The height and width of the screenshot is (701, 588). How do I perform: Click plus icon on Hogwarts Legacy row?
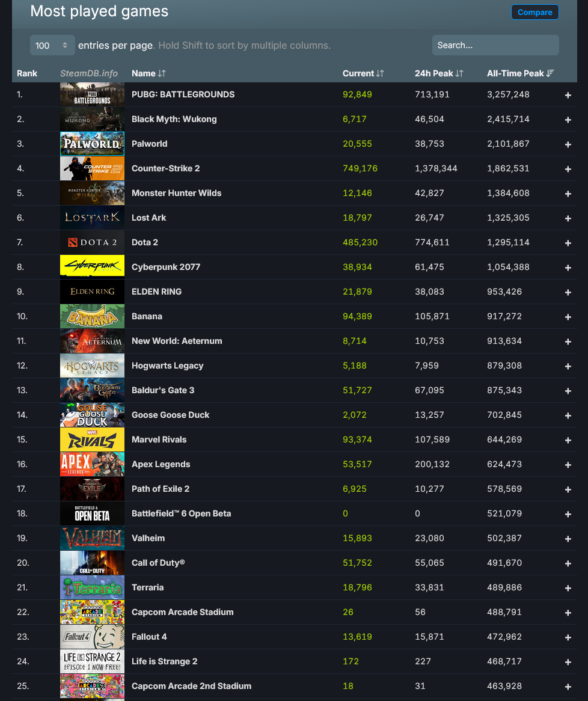pos(568,366)
